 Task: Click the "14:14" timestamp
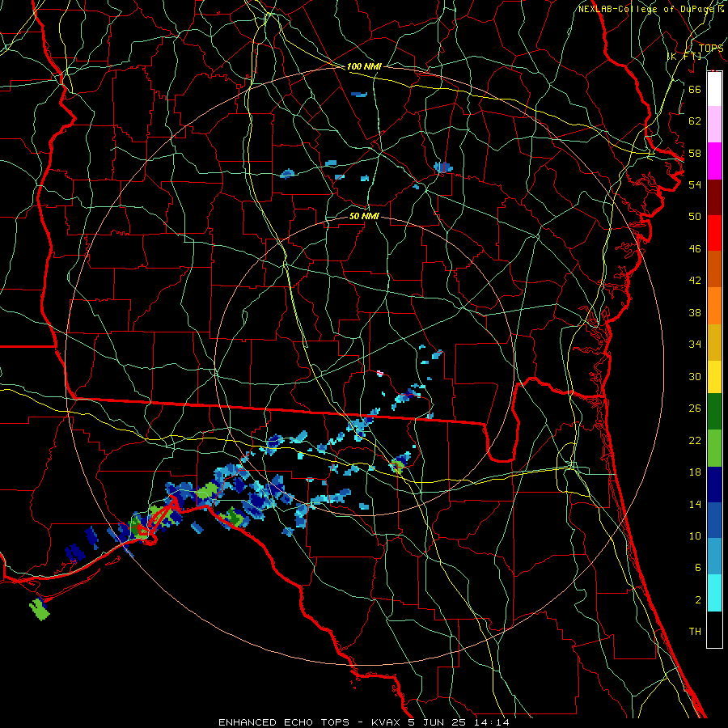point(492,722)
